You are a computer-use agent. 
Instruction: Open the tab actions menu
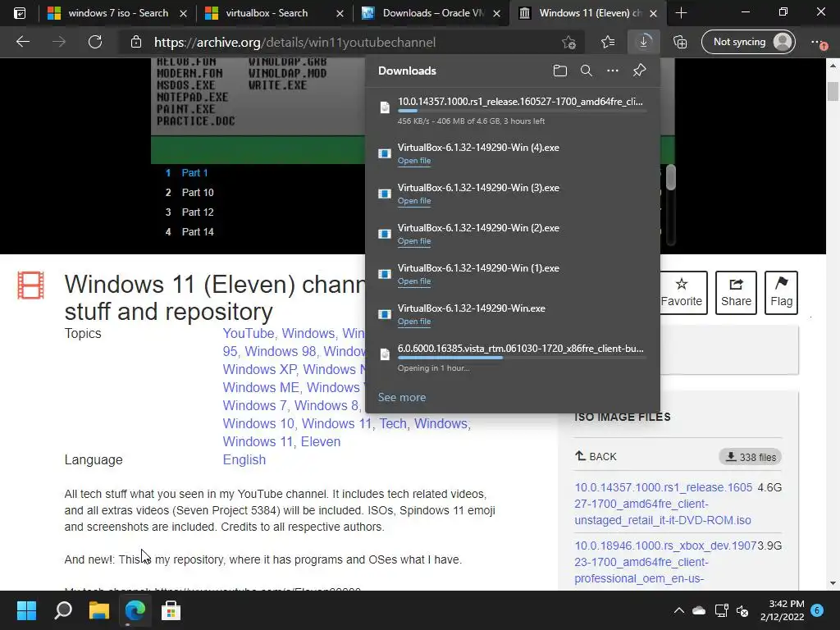coord(20,13)
